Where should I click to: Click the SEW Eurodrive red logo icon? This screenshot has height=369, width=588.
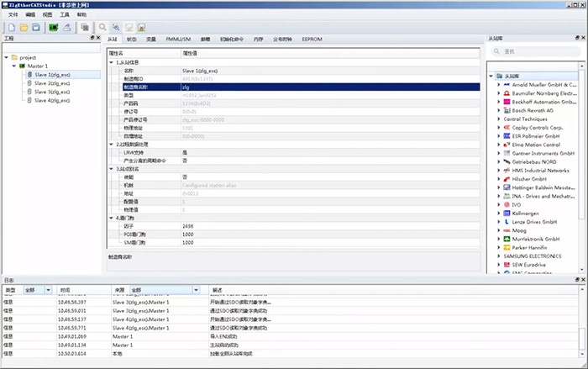pyautogui.click(x=507, y=265)
